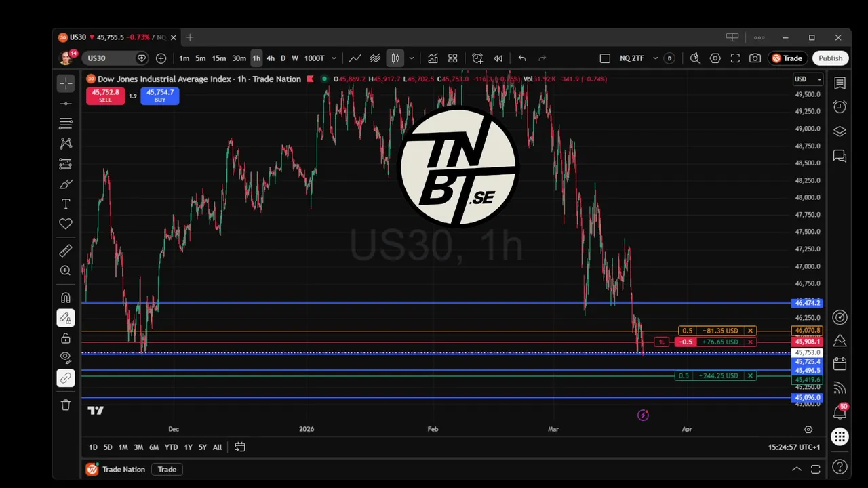Click the 45,754.7 BUY button

click(x=160, y=96)
